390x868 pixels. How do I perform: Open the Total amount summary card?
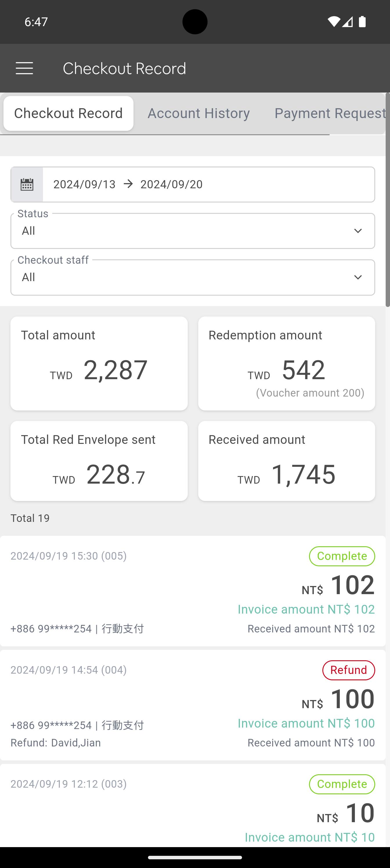coord(99,363)
